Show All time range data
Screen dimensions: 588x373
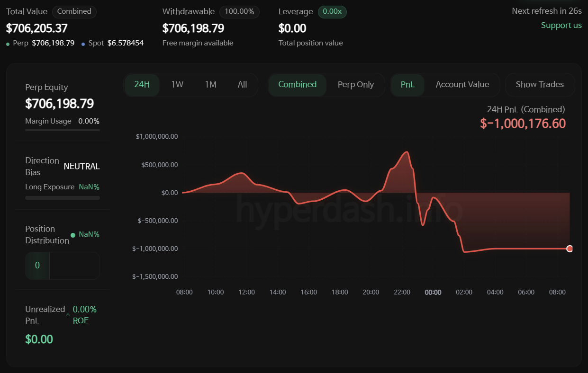coord(242,85)
